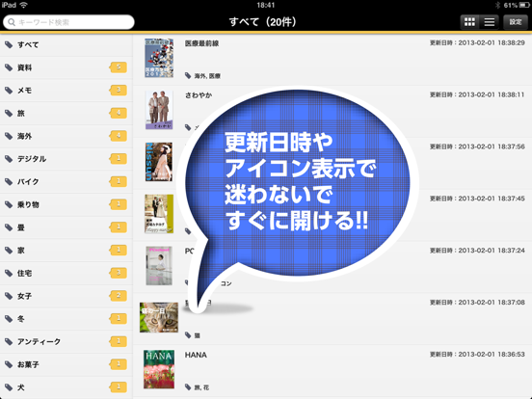This screenshot has height=399, width=532.
Task: Click the search magnifier icon
Action: pyautogui.click(x=12, y=22)
